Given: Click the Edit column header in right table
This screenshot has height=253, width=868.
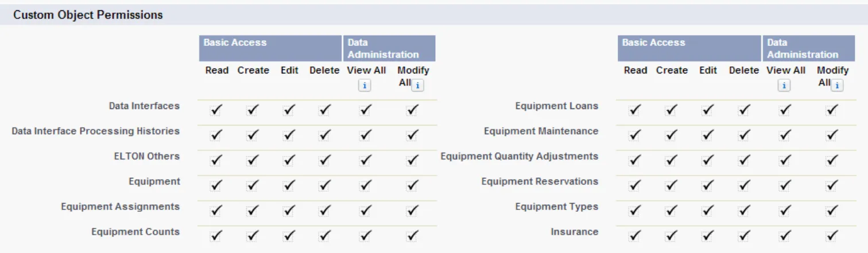Looking at the screenshot, I should pyautogui.click(x=708, y=71).
